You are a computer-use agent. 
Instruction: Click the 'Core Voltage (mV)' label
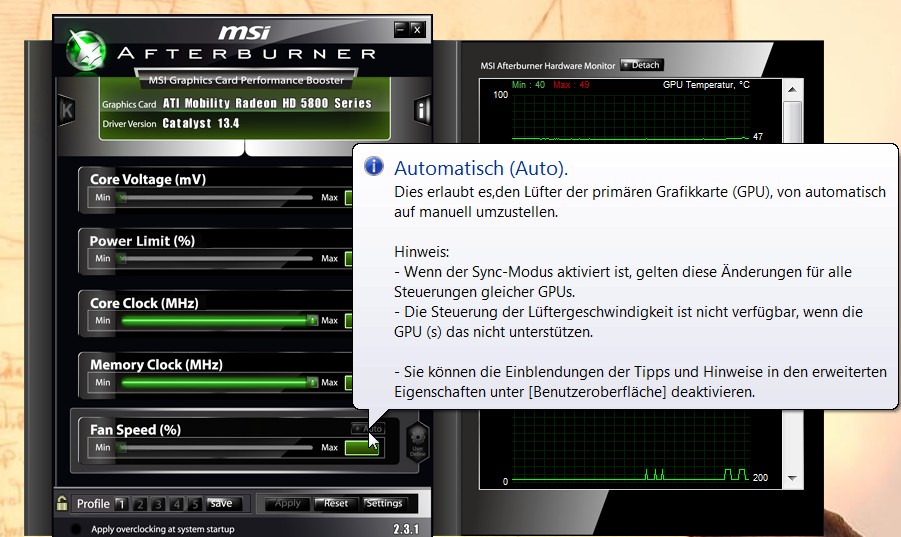coord(148,179)
